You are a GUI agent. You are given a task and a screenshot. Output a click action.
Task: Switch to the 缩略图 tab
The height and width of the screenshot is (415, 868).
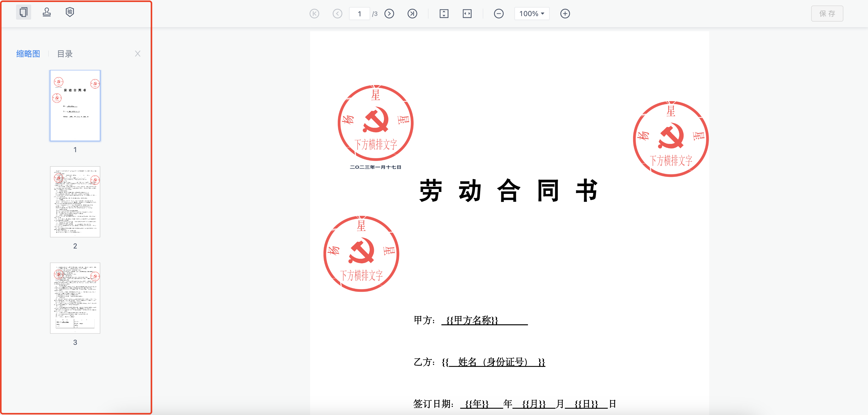28,54
